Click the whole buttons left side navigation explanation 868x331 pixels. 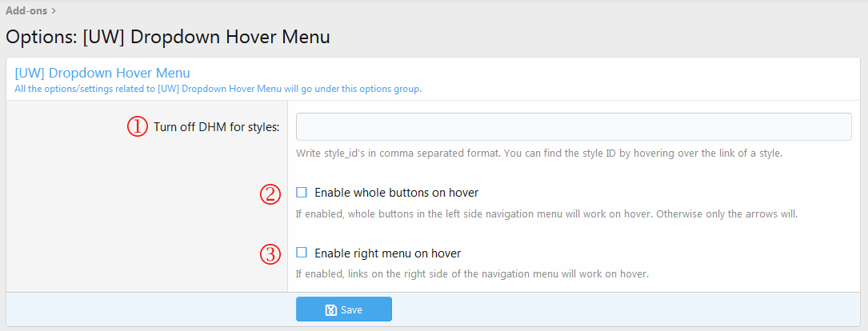tap(546, 213)
